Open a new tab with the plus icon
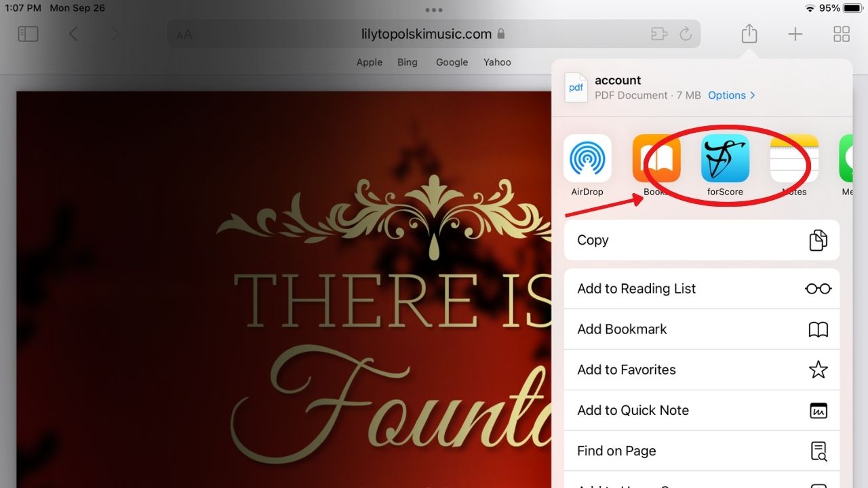This screenshot has height=488, width=868. click(795, 34)
